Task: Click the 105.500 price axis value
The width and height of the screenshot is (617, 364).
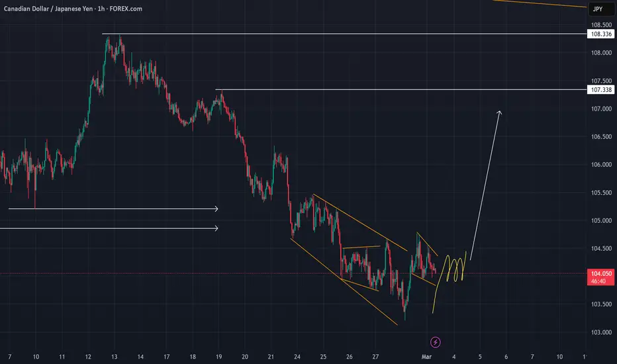Action: [601, 193]
